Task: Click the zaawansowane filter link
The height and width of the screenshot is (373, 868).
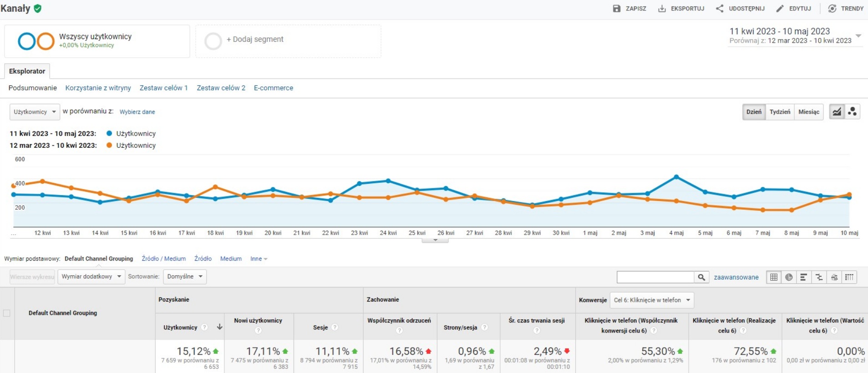Action: tap(736, 277)
